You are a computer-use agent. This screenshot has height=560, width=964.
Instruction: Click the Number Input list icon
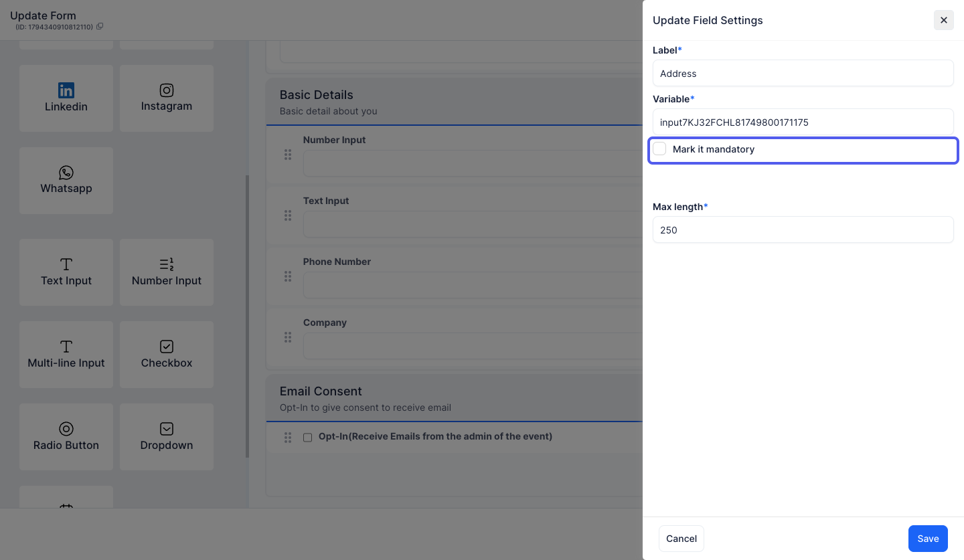[167, 264]
